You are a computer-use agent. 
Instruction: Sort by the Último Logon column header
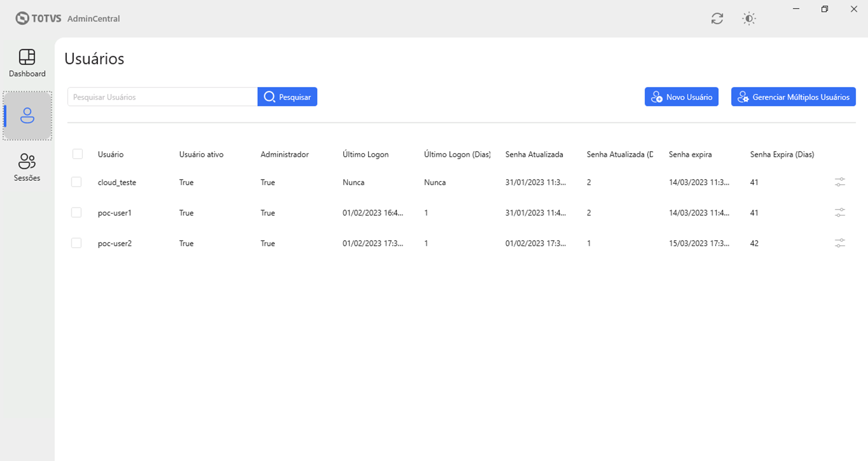tap(365, 154)
